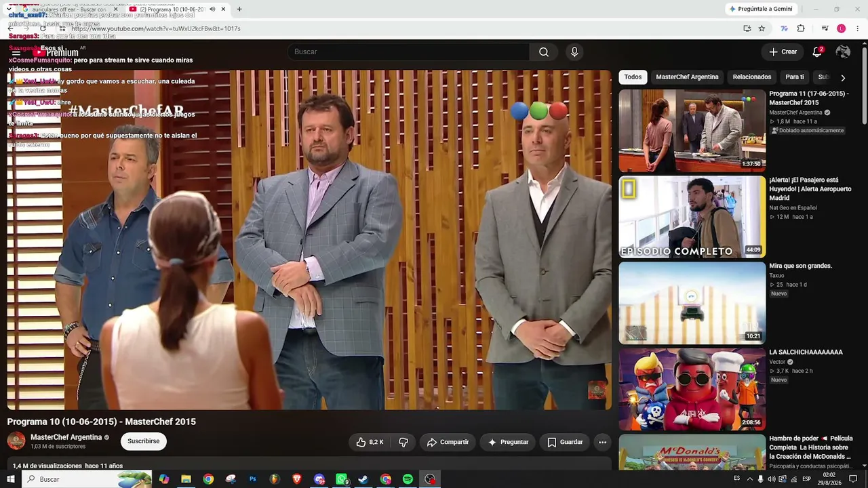The width and height of the screenshot is (868, 488).
Task: Launch Photoshop from the taskbar
Action: [x=252, y=479]
